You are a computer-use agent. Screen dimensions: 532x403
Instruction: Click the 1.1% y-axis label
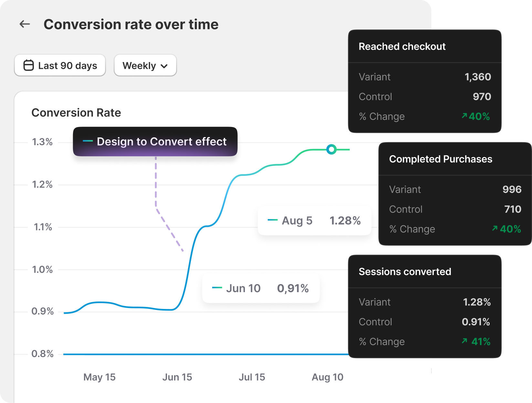pos(43,227)
